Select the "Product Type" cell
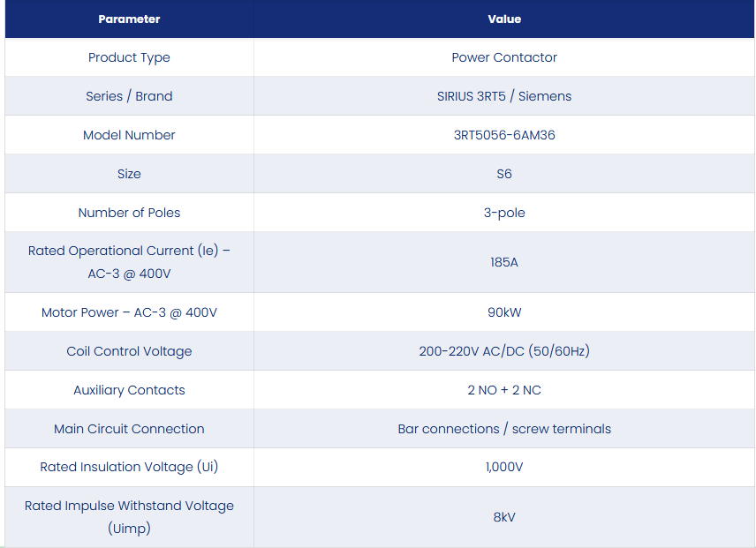 [129, 57]
